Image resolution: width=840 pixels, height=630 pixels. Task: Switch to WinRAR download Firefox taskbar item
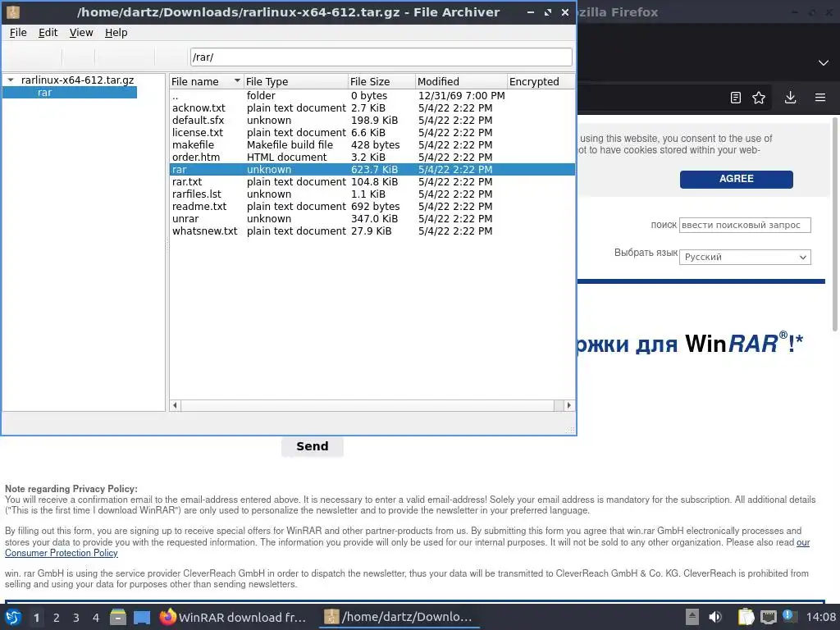coord(233,617)
